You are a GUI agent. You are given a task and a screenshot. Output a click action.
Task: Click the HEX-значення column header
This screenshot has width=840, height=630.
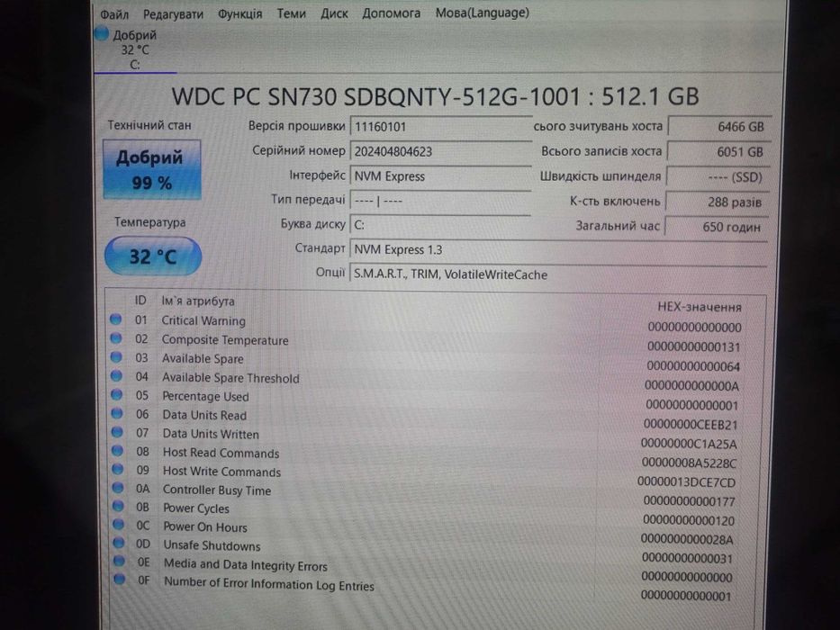coord(700,307)
